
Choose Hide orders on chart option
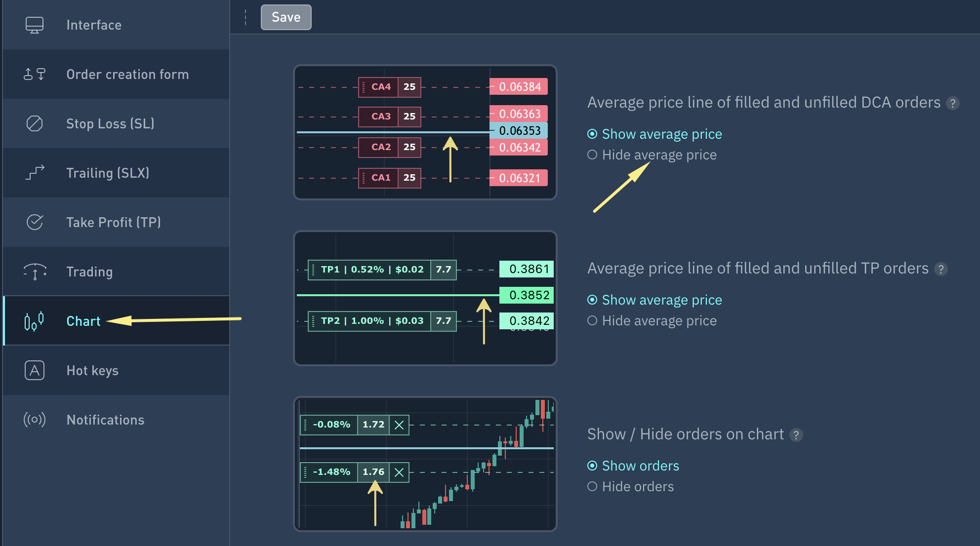click(592, 487)
